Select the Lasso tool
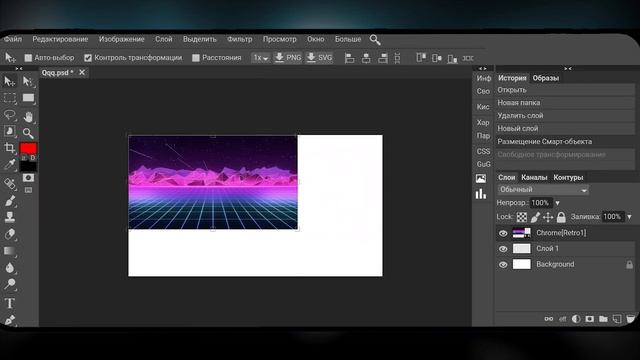640x360 pixels. 10,115
